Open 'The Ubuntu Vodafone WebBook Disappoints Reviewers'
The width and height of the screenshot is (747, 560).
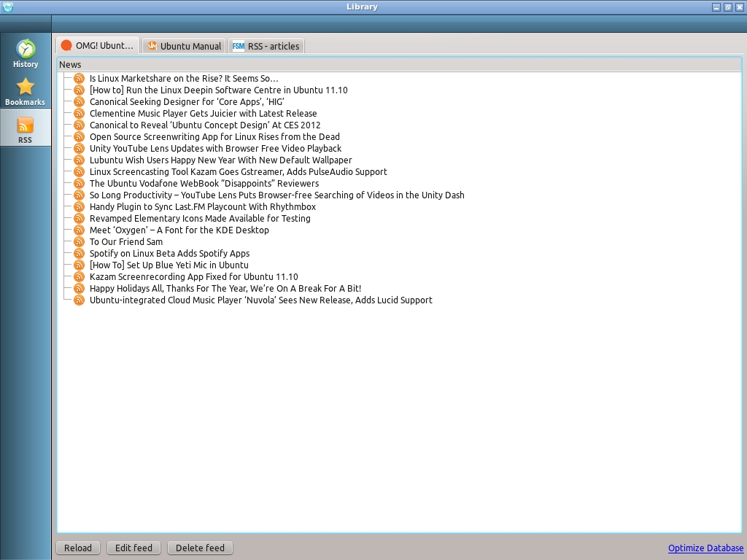[204, 183]
